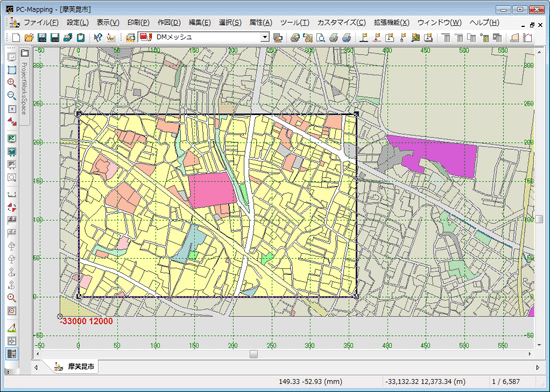Click the highlighted grid table icon at bottom left
Screen dimensions: 550x392
(12, 354)
